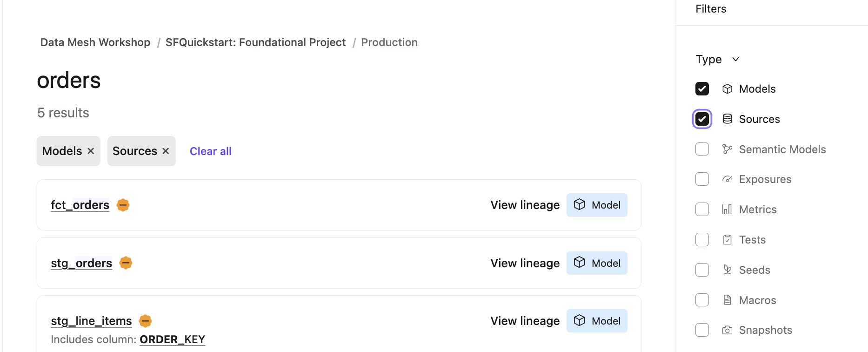Open the ORDER_KEY column link
This screenshot has height=352, width=868.
coord(172,339)
